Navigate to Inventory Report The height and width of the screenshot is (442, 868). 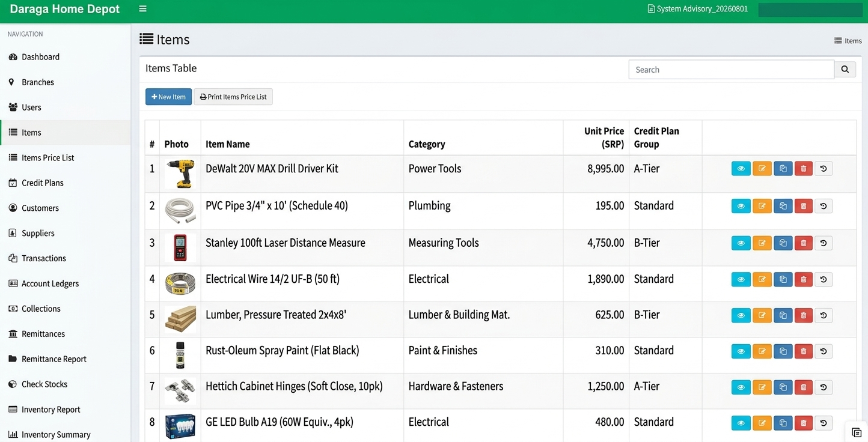coord(65,410)
